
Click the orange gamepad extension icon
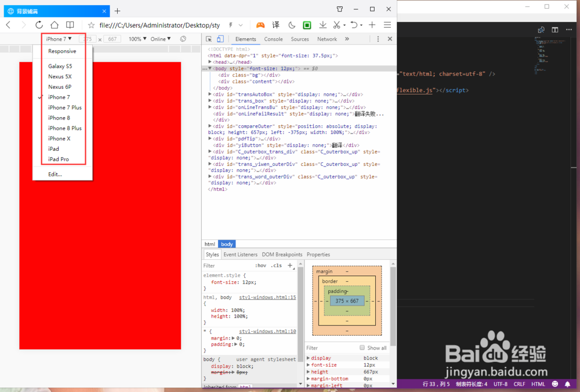pyautogui.click(x=260, y=25)
